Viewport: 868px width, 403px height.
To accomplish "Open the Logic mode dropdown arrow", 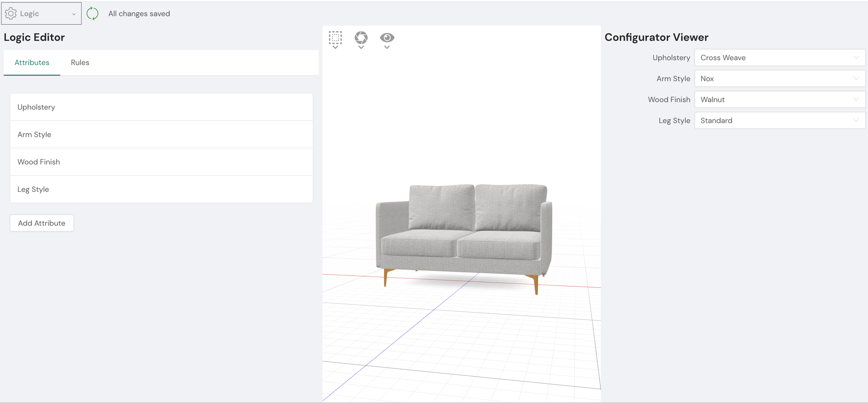I will pyautogui.click(x=74, y=14).
